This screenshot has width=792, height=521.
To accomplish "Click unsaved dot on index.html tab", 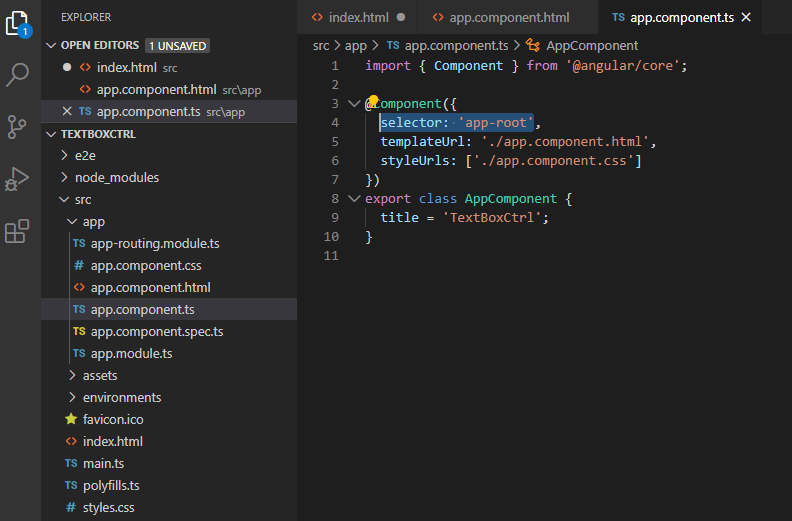I will point(401,17).
